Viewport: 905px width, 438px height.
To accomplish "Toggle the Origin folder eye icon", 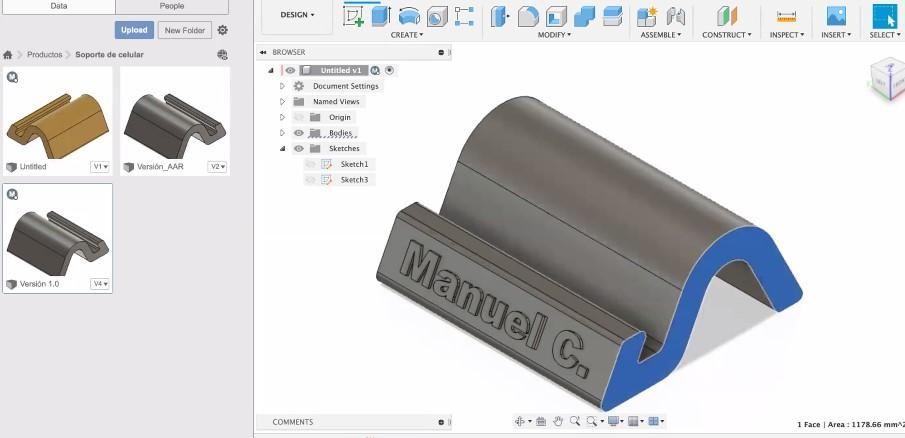I will pos(298,117).
